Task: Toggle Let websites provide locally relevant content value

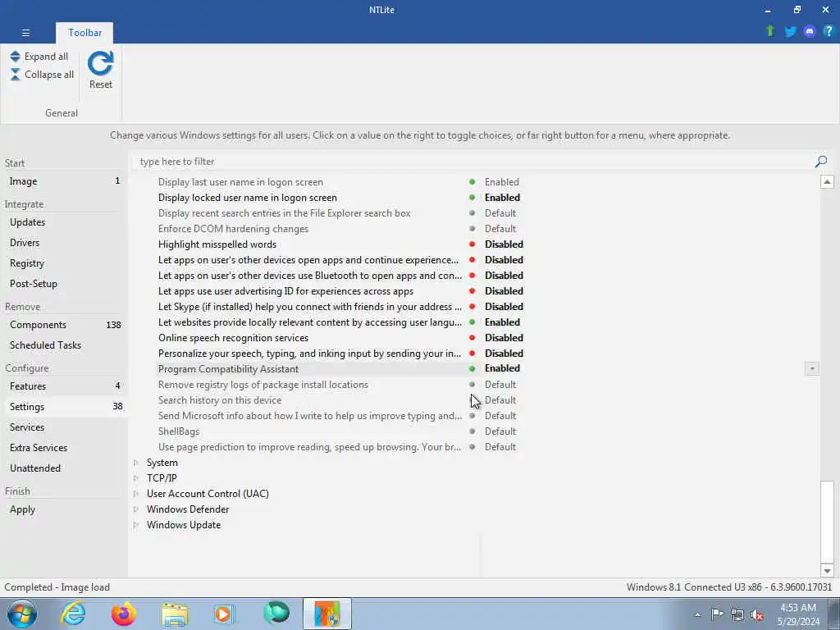Action: (502, 322)
